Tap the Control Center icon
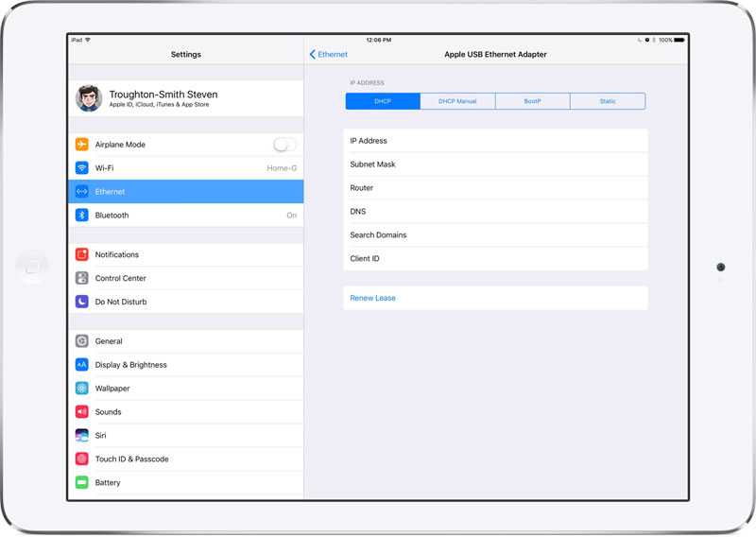This screenshot has height=537, width=756. pos(82,278)
